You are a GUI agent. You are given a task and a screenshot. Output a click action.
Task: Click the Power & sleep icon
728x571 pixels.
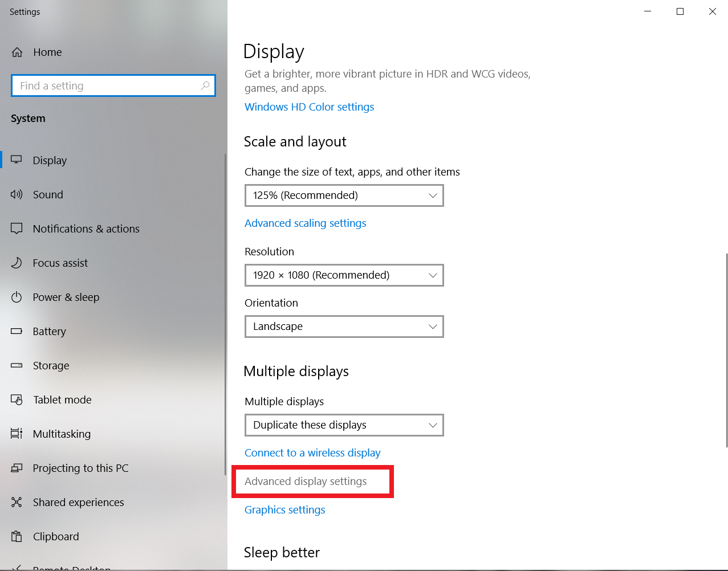17,297
